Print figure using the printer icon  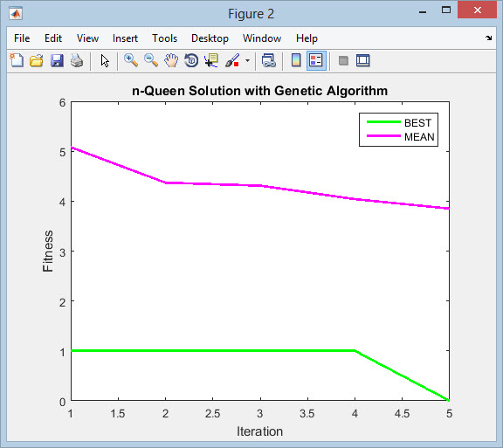click(77, 60)
